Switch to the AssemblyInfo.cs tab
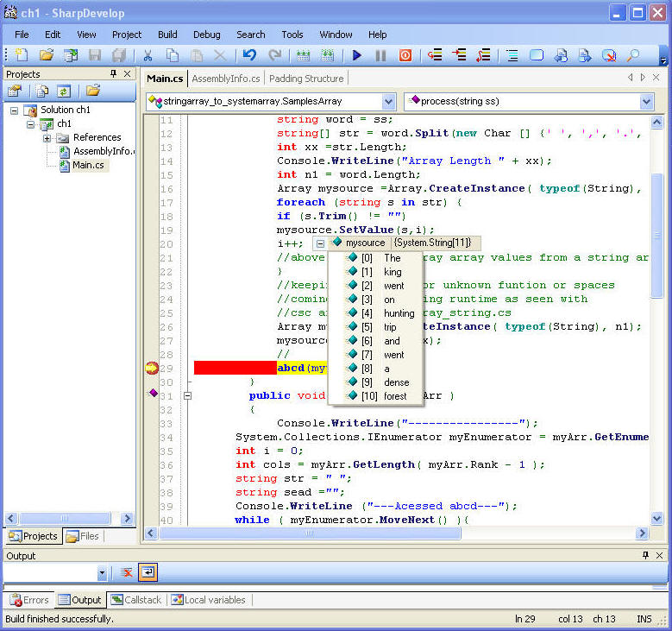The width and height of the screenshot is (672, 631). 226,79
